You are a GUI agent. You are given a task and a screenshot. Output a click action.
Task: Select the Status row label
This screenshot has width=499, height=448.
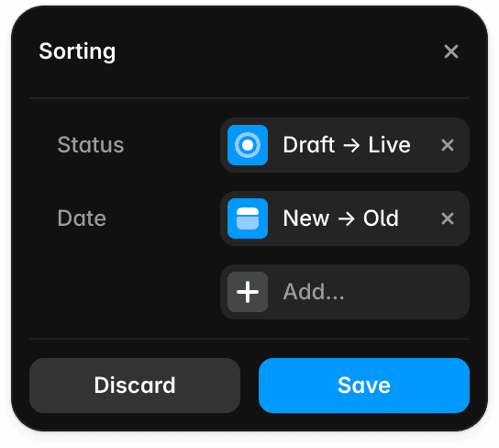click(x=91, y=145)
